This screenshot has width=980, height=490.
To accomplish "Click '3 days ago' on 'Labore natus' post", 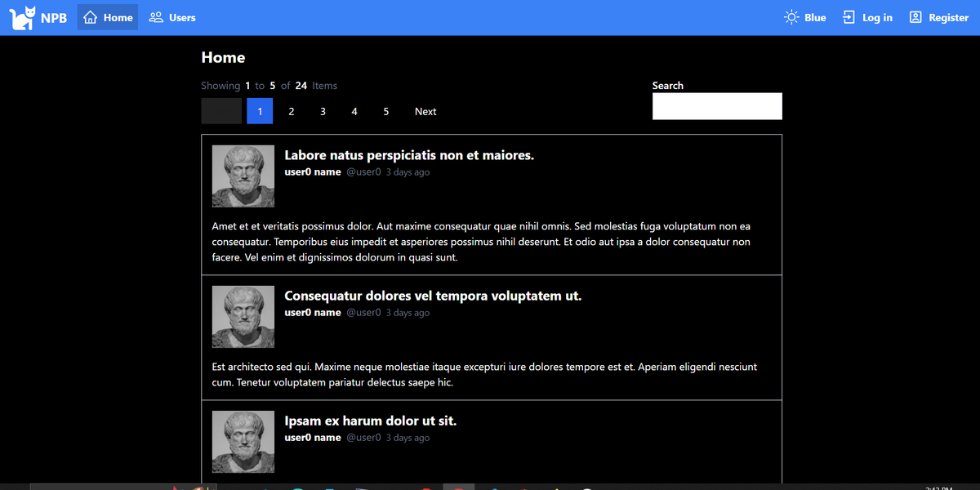I will click(x=408, y=172).
